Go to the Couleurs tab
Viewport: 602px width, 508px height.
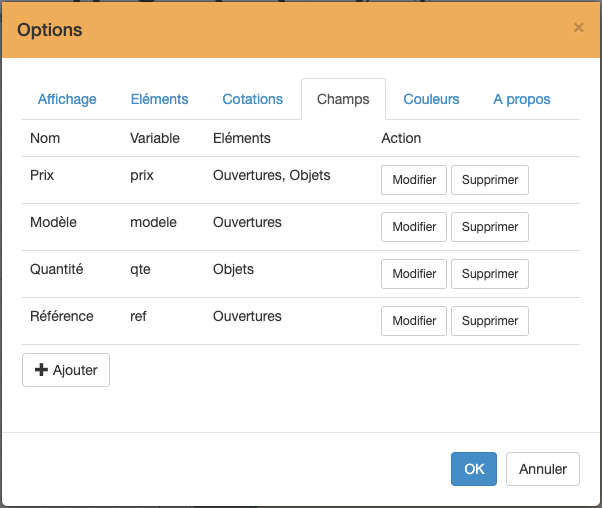pos(431,99)
